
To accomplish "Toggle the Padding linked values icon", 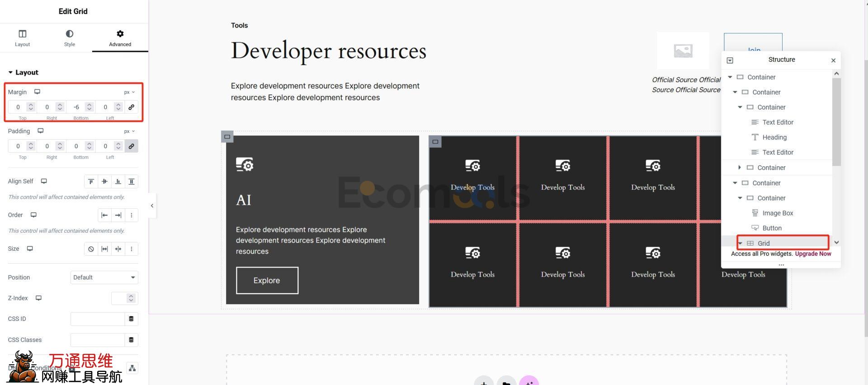I will [x=131, y=146].
